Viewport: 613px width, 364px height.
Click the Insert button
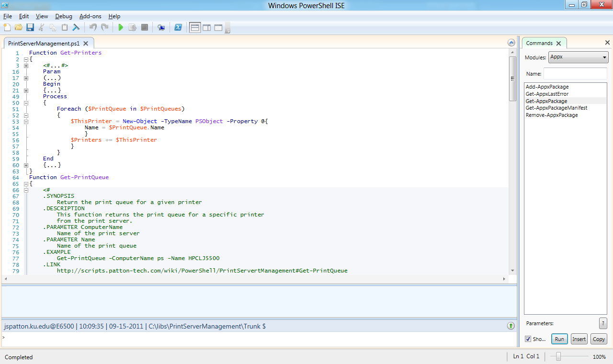(579, 339)
